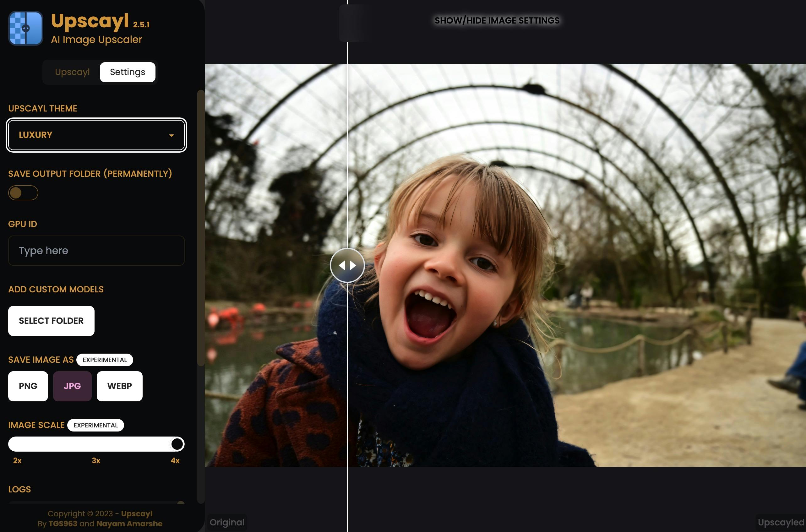Switch to the Upscayl tab
This screenshot has width=806, height=532.
tap(72, 72)
